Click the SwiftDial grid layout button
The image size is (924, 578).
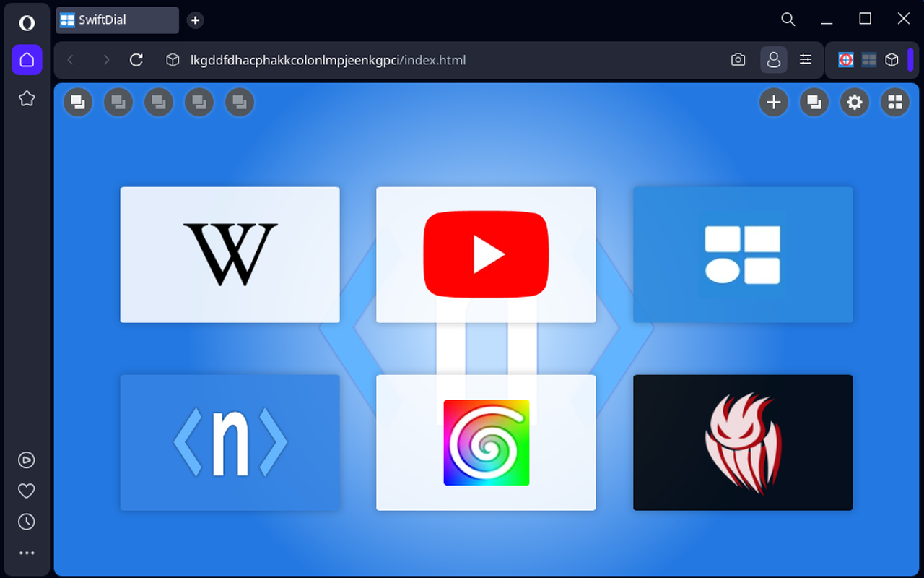pos(895,103)
